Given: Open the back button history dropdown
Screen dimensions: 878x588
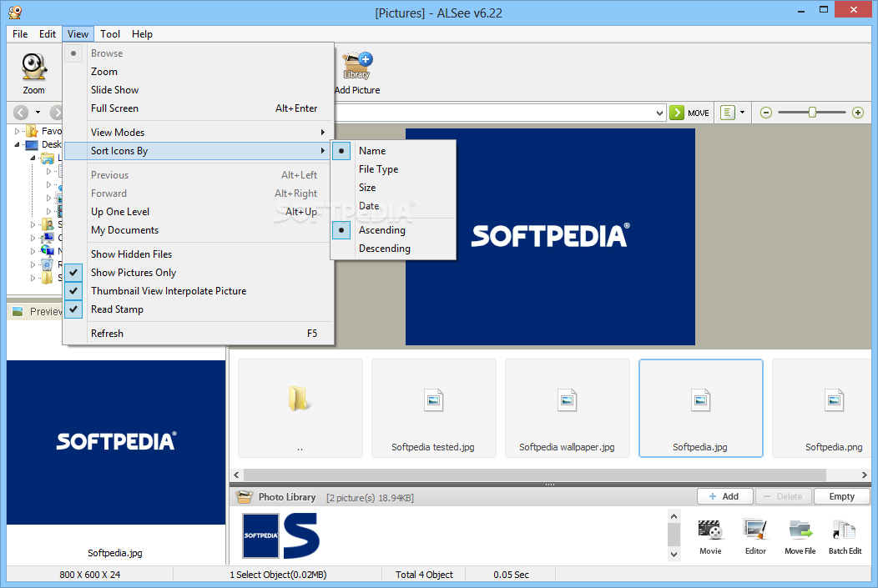Looking at the screenshot, I should (x=38, y=113).
